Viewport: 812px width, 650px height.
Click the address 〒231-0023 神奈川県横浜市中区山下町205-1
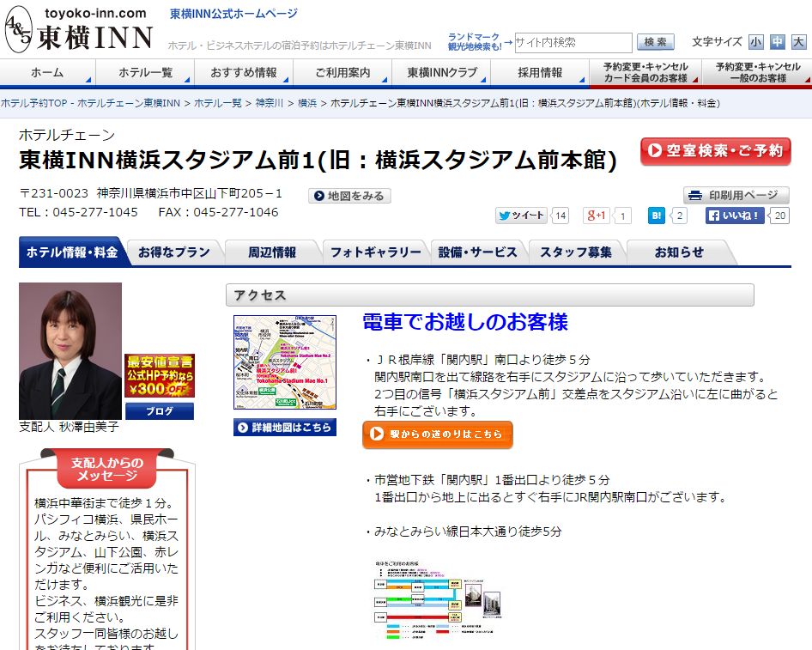point(151,194)
